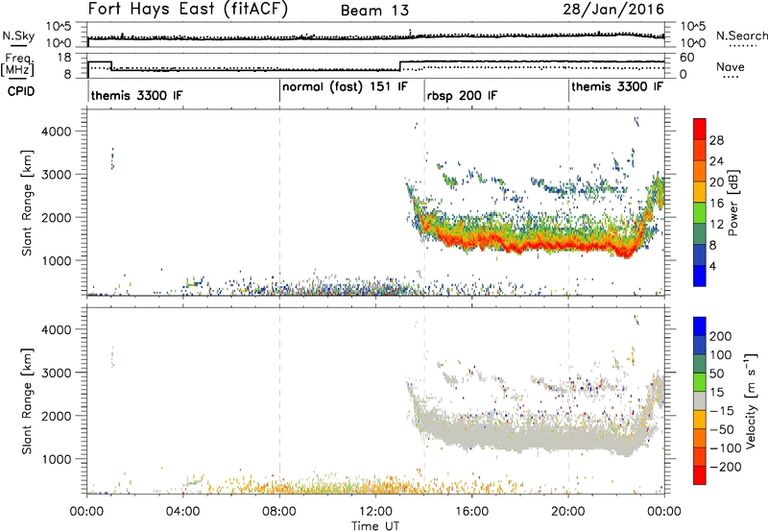
Task: Click the 'Fort Hays East (fitACF)' title
Action: [187, 10]
